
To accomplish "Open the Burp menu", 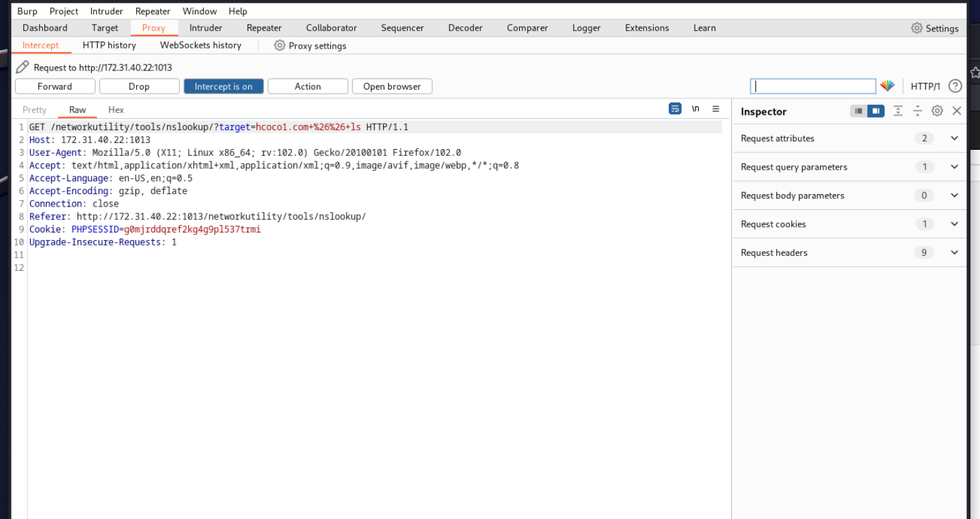I will [27, 11].
